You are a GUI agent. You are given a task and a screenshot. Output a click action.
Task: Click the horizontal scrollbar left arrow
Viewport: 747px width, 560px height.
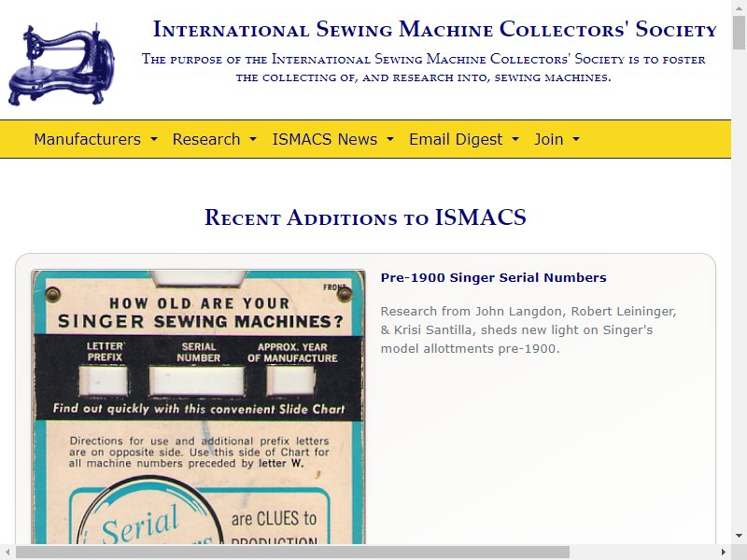[x=7, y=553]
